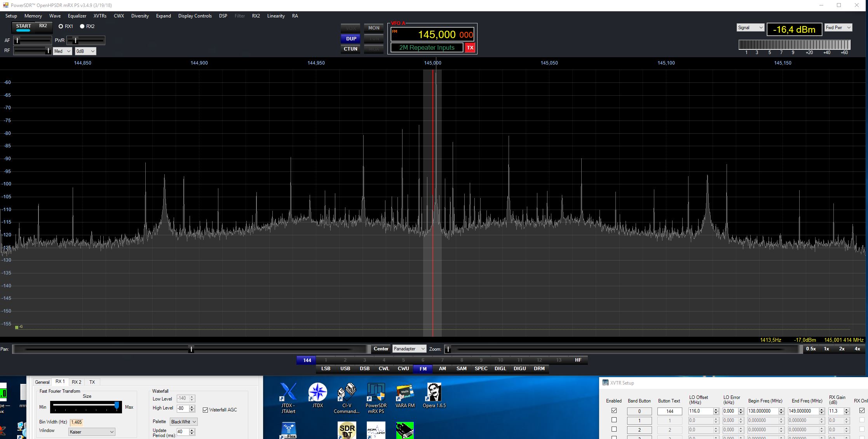Select the RX2 radio button
Image resolution: width=868 pixels, height=439 pixels.
coord(82,26)
